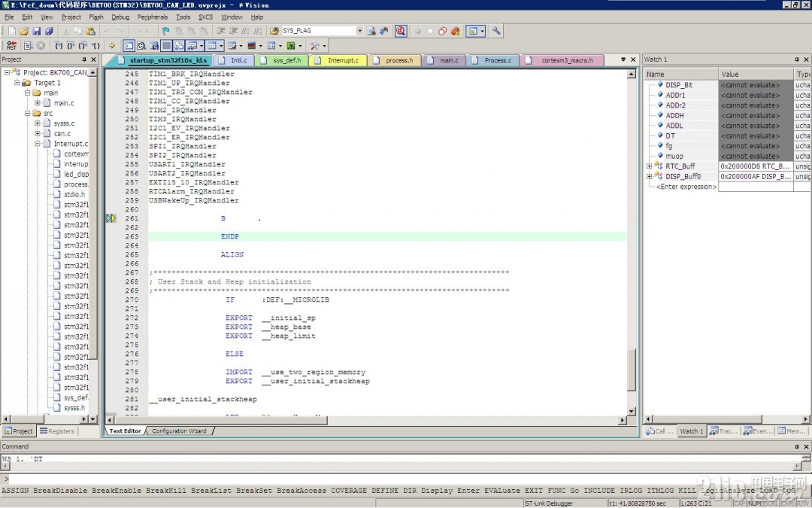Image resolution: width=812 pixels, height=508 pixels.
Task: Open the Toolbox icon
Action: tap(314, 46)
